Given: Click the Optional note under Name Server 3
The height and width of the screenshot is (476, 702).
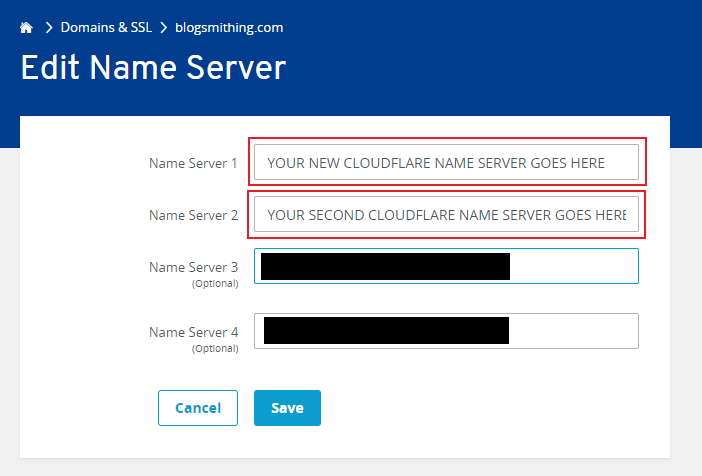Looking at the screenshot, I should tap(215, 284).
